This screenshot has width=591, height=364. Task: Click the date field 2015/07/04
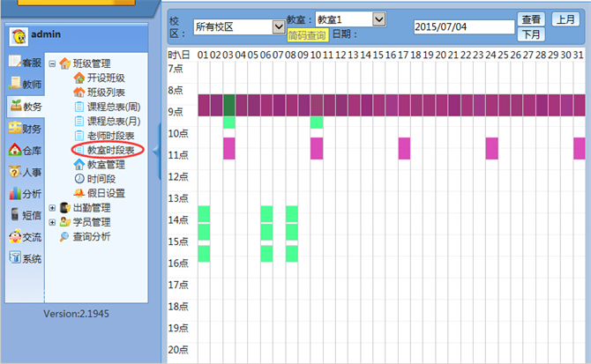pyautogui.click(x=464, y=26)
